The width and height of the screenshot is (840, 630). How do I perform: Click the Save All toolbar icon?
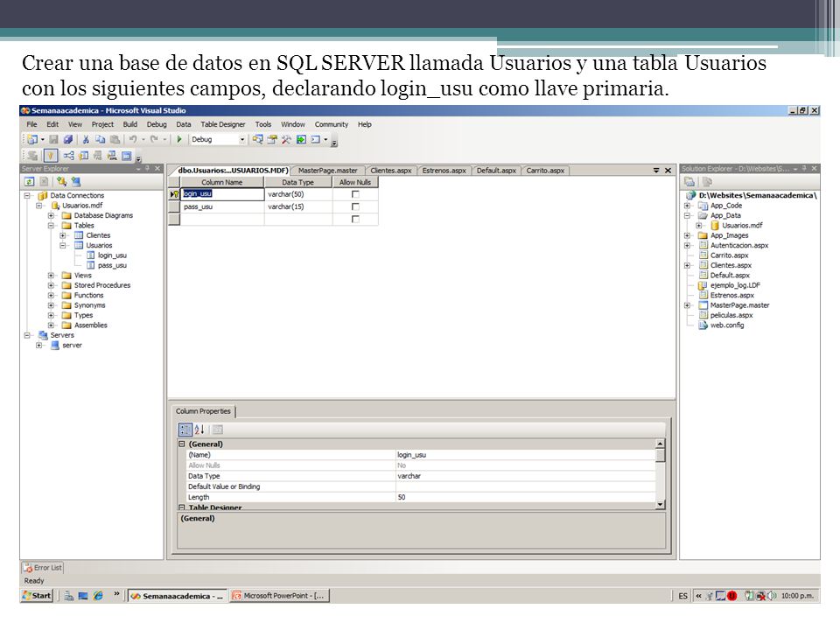click(67, 139)
